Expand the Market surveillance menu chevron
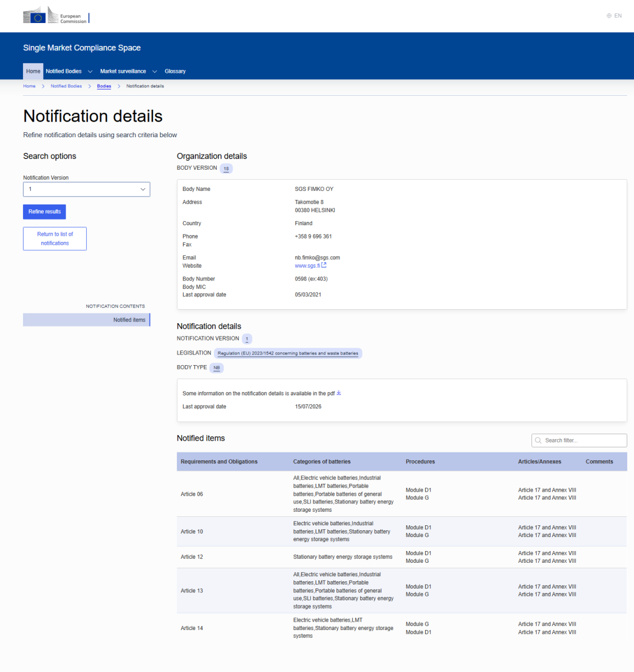Viewport: 634px width, 672px height. coord(155,72)
